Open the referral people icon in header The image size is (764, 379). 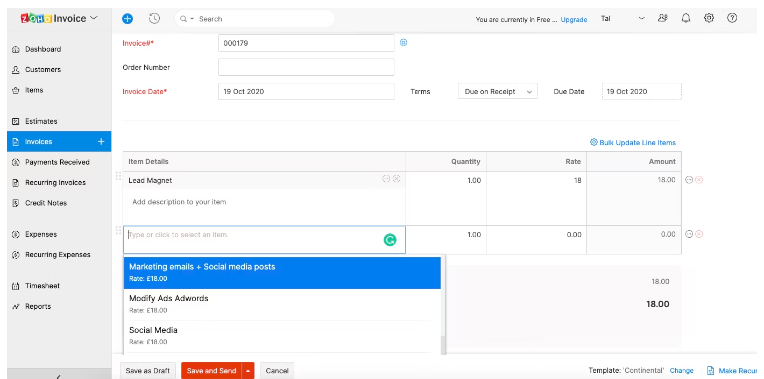pyautogui.click(x=662, y=19)
